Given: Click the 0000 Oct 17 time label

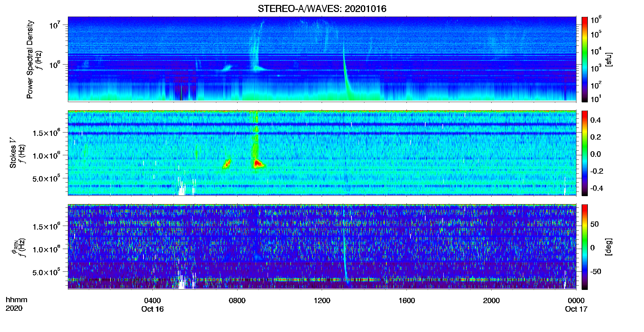Looking at the screenshot, I should tap(576, 305).
